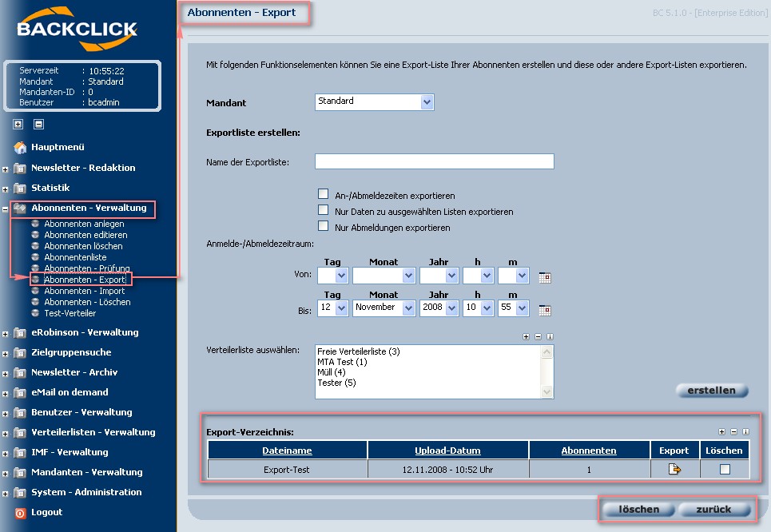This screenshot has height=532, width=771.
Task: Open the Bis Monat dropdown showing November
Action: point(384,308)
